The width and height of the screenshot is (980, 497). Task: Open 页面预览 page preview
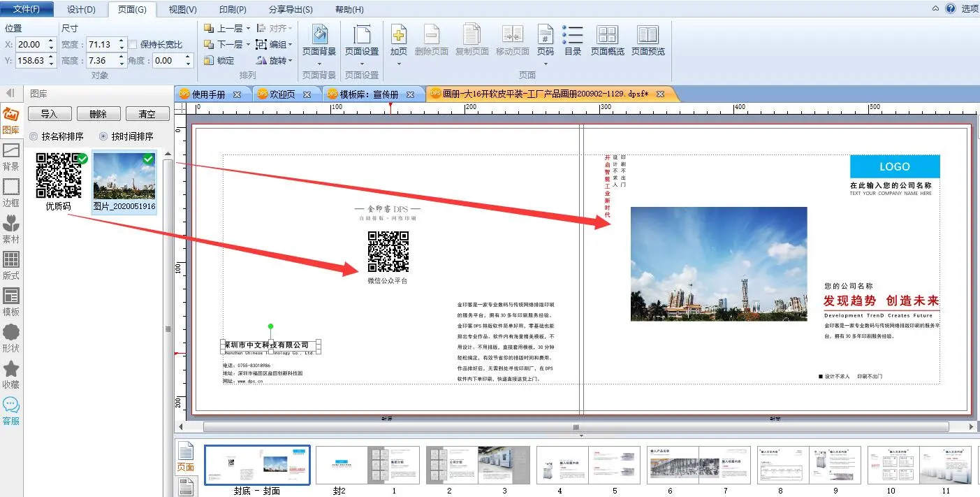(648, 40)
